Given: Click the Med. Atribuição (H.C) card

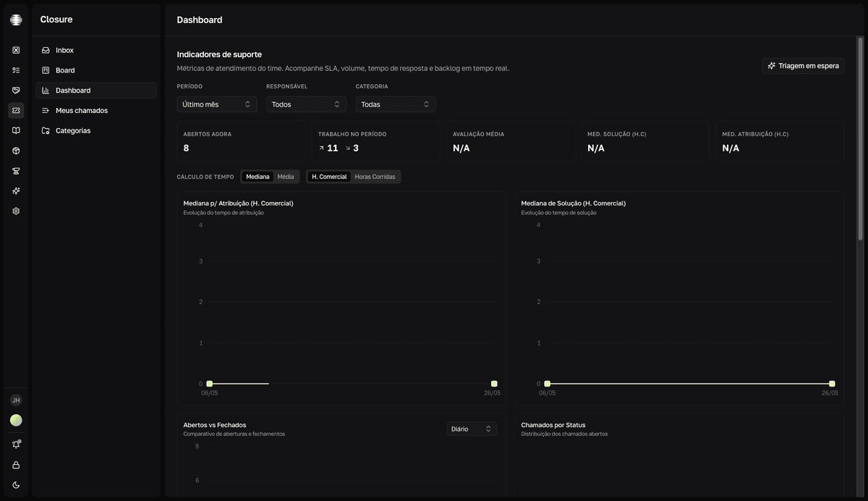Looking at the screenshot, I should tap(780, 140).
